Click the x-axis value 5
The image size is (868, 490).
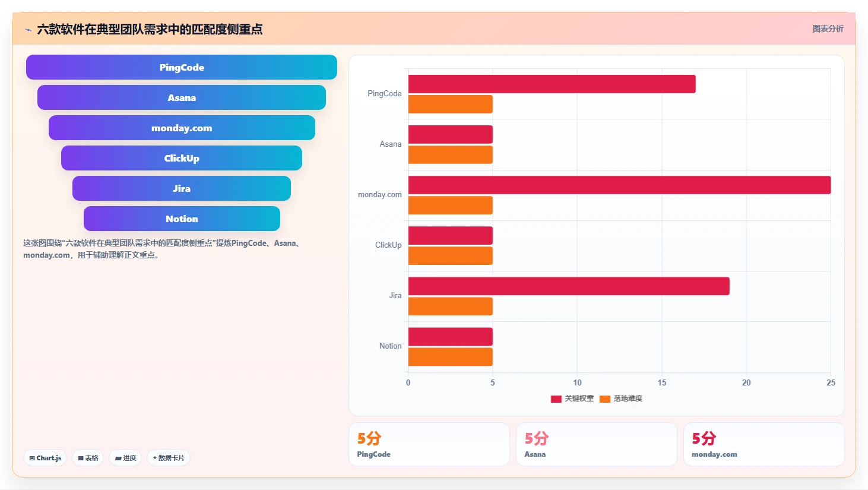point(493,382)
